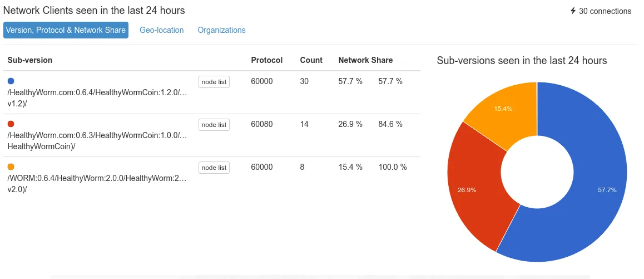Screen dimensions: 644x279
Task: Click the red sub-version color dot
Action: point(11,124)
